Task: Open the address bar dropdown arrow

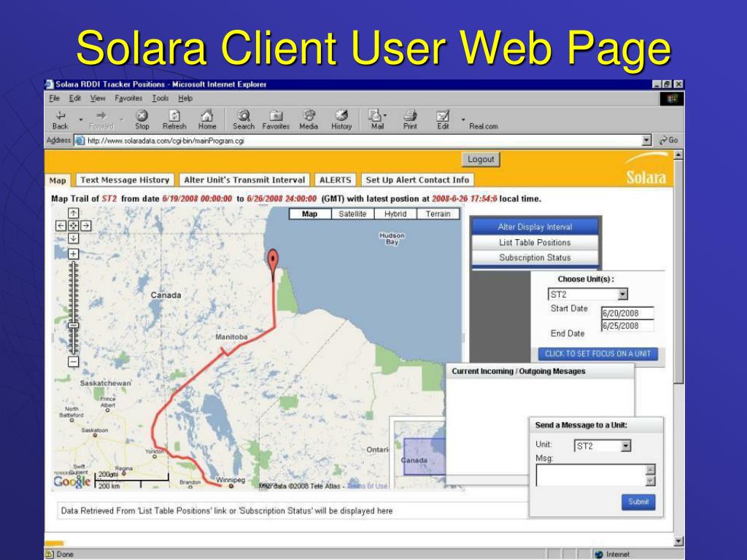Action: pos(646,141)
